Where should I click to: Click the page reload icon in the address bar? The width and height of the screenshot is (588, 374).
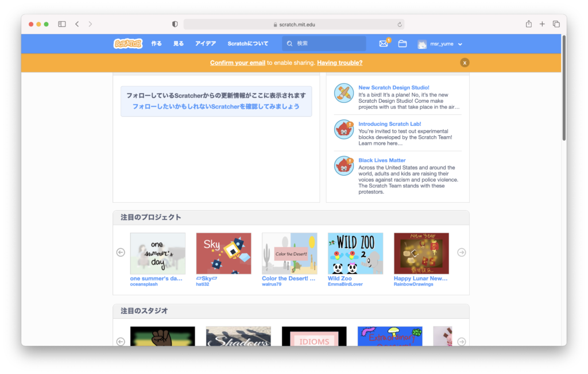pos(400,25)
